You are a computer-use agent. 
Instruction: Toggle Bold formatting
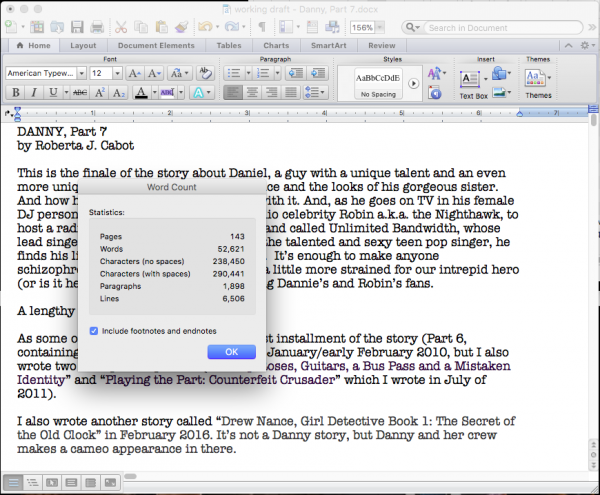(x=16, y=93)
